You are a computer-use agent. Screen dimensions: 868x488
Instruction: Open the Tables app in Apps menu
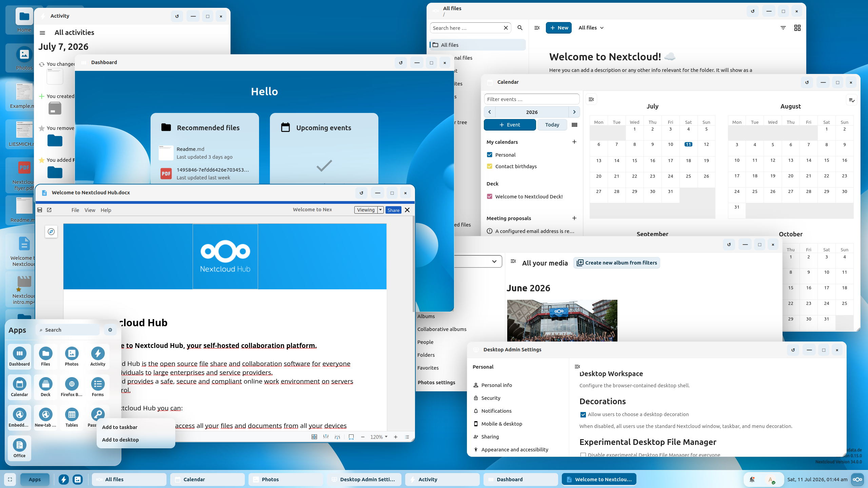[x=72, y=417]
